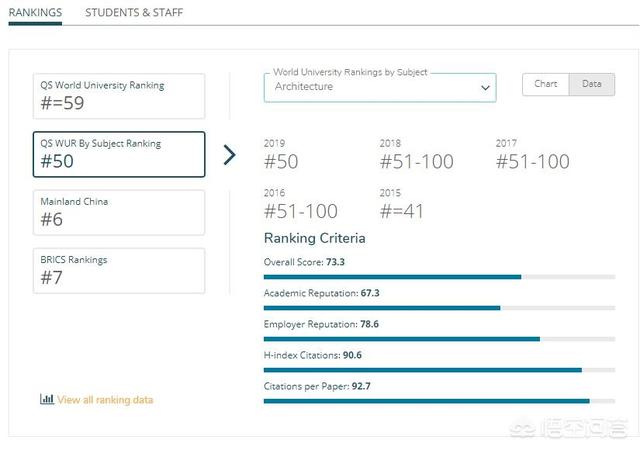
Task: Click the Overall Score progress bar
Action: pyautogui.click(x=439, y=277)
